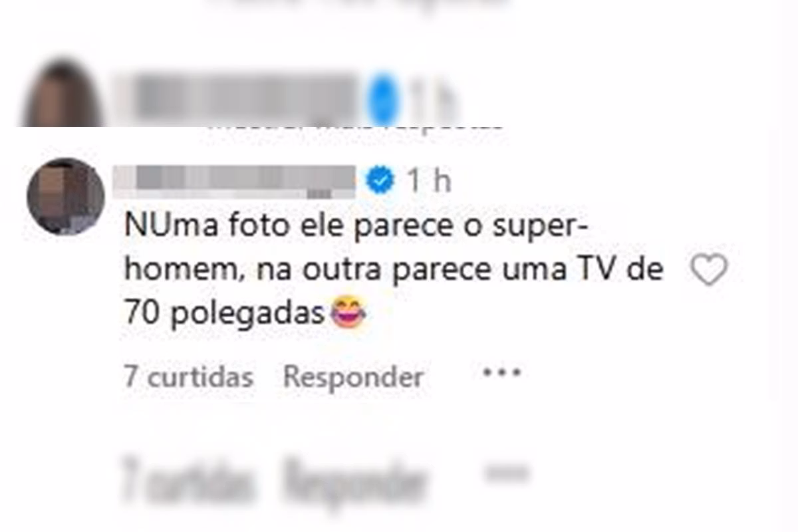Expand the faded replies text at the top edge
The image size is (798, 532).
click(356, 5)
